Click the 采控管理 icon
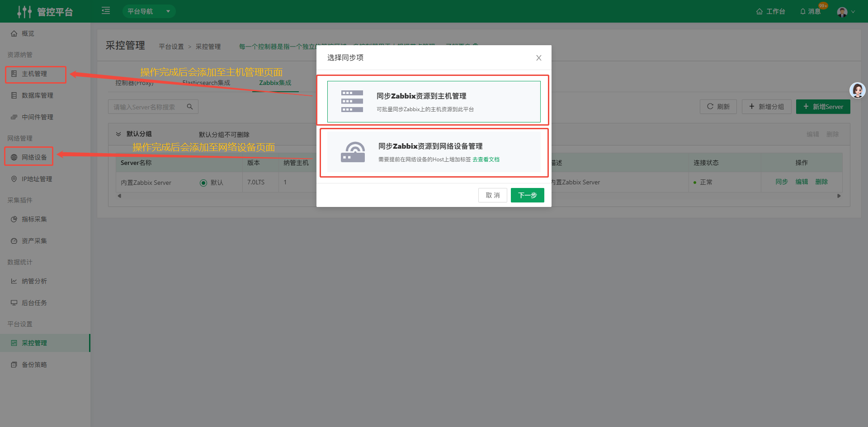 tap(14, 343)
